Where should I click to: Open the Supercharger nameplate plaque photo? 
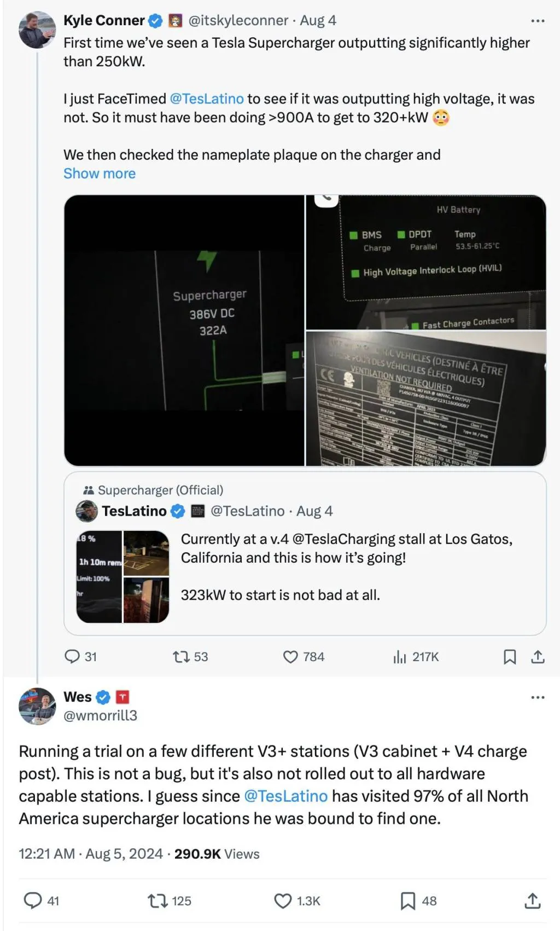click(x=427, y=397)
